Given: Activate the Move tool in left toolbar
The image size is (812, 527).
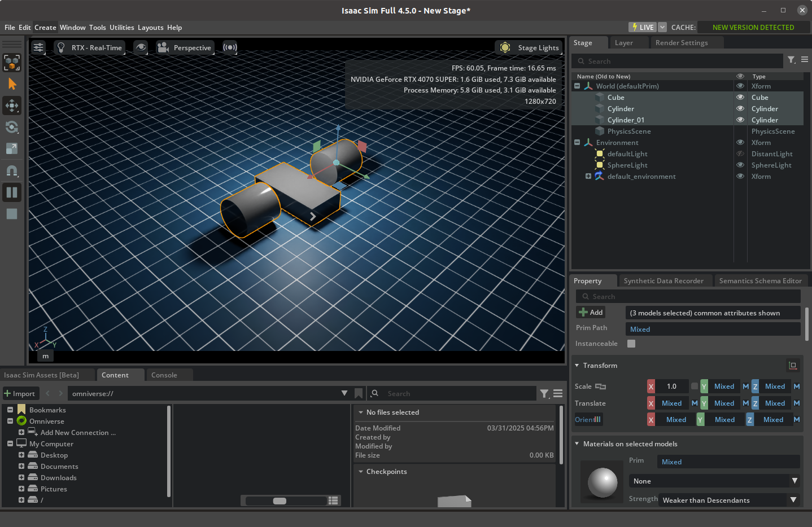Looking at the screenshot, I should tap(12, 106).
